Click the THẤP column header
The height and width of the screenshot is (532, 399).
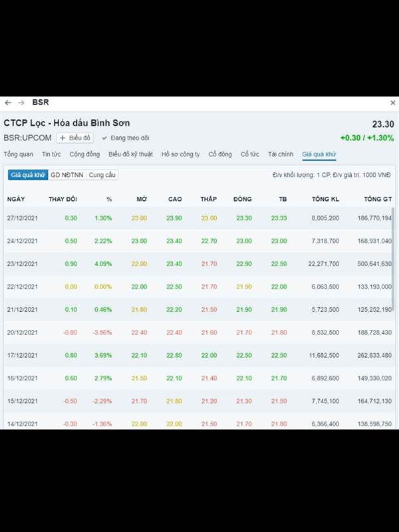(x=208, y=199)
